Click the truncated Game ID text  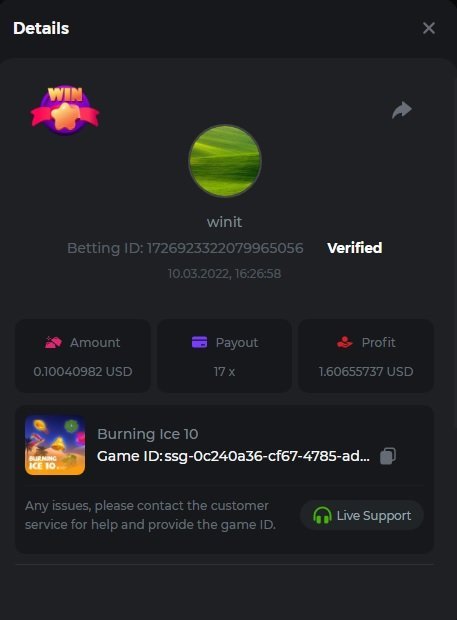(x=233, y=456)
